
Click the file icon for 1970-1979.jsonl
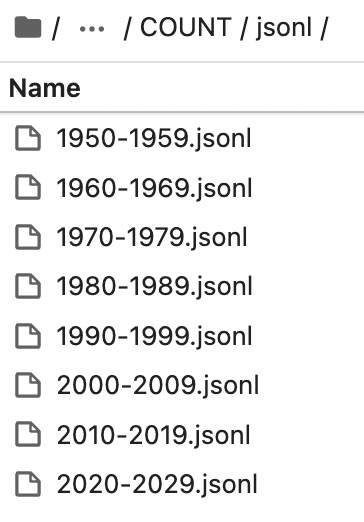28,237
